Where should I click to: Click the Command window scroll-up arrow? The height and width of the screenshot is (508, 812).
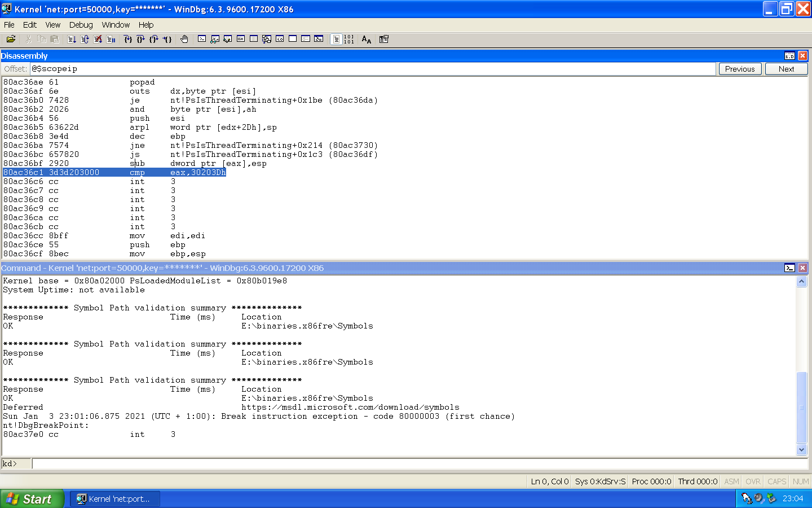click(x=801, y=281)
